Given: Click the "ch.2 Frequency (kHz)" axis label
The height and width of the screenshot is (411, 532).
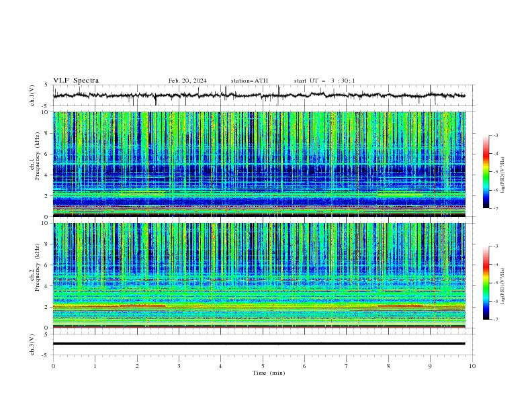Looking at the screenshot, I should pyautogui.click(x=35, y=267).
